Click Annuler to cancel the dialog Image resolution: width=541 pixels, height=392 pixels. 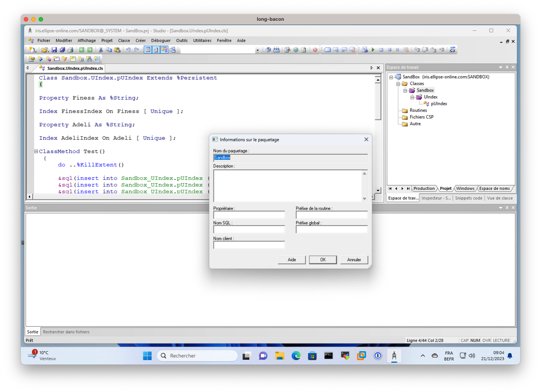[x=354, y=260]
